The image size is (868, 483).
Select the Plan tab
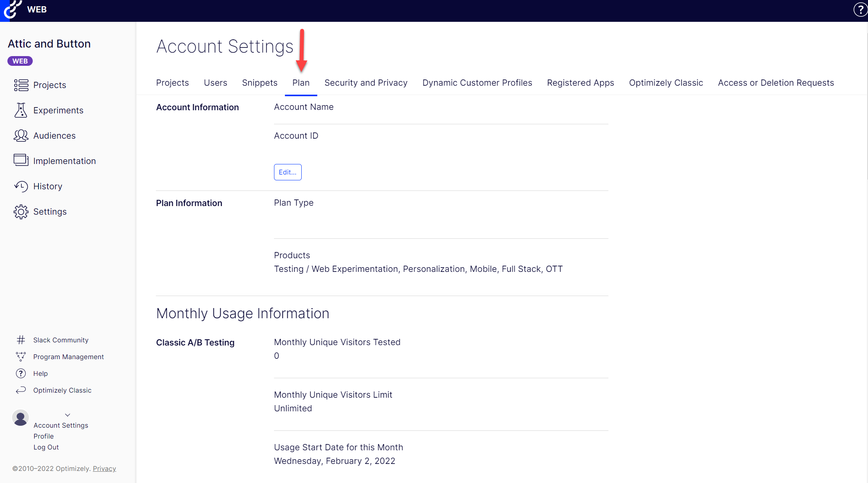point(301,83)
